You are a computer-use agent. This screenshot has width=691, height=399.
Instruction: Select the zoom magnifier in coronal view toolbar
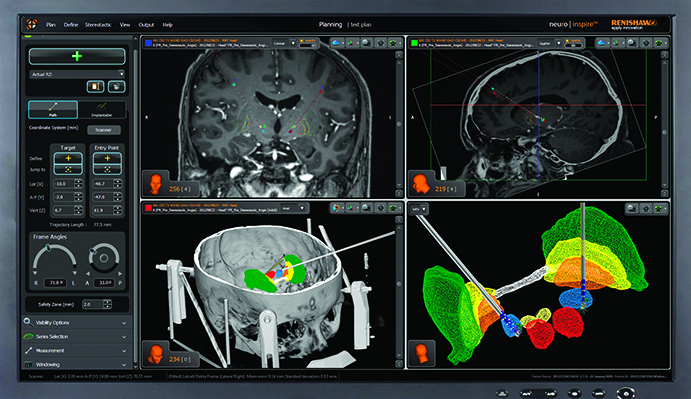tap(366, 43)
